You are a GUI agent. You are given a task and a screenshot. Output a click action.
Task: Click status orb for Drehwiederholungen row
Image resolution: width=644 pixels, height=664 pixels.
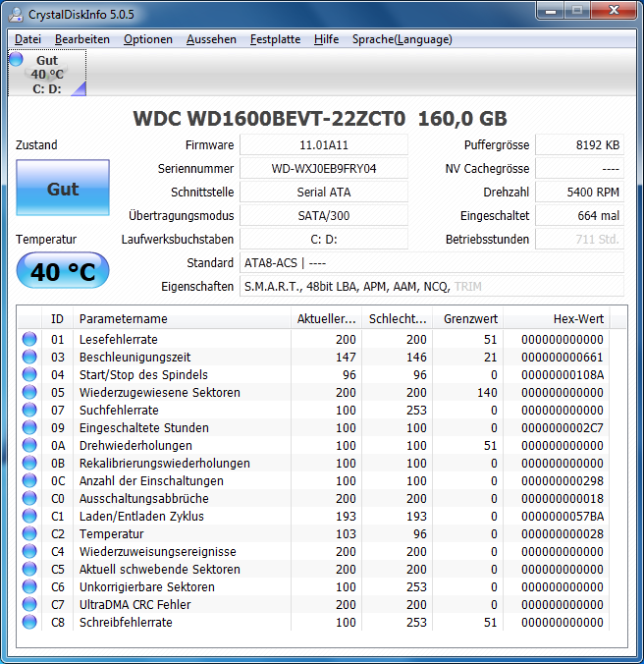pos(29,445)
